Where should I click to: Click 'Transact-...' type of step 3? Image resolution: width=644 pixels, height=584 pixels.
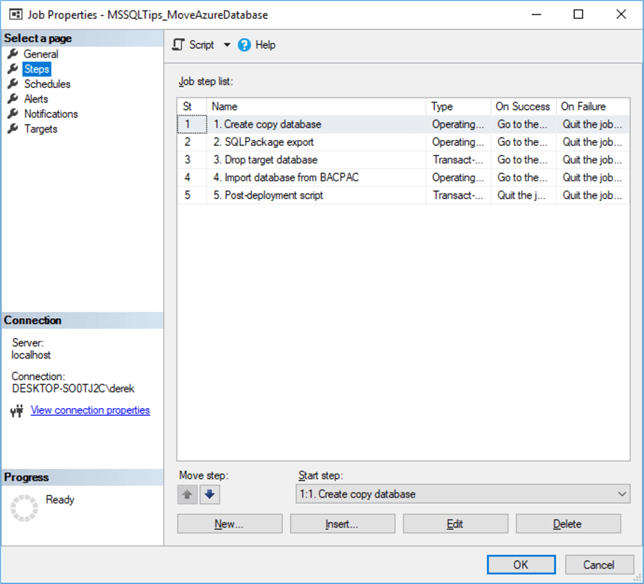coord(458,160)
